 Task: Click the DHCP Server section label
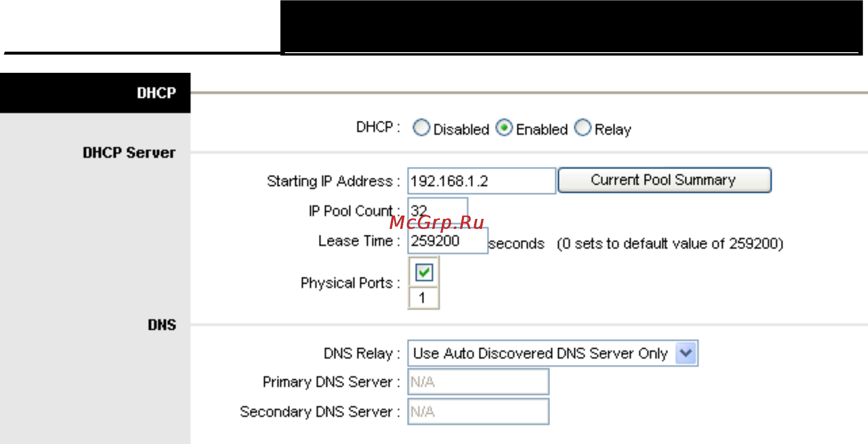[129, 153]
